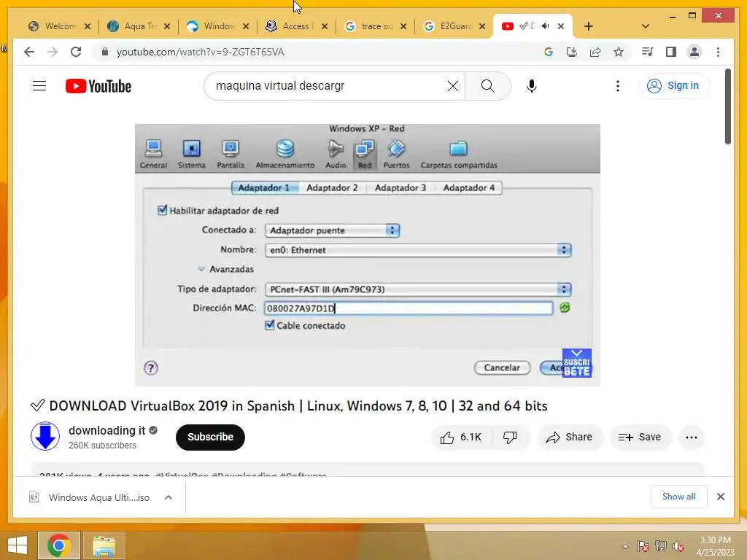Open Action Center flag tray icon
This screenshot has width=747, height=560.
tap(643, 546)
